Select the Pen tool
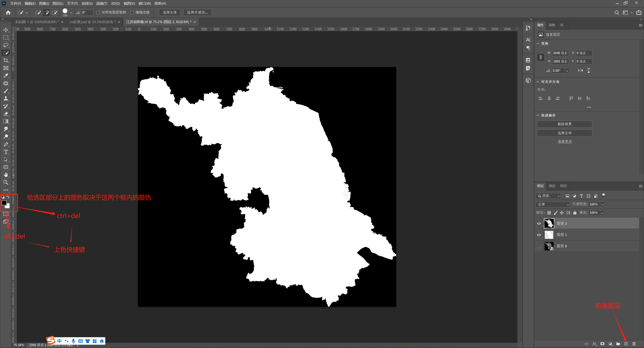Viewport: 644px width, 348px height. pos(6,144)
